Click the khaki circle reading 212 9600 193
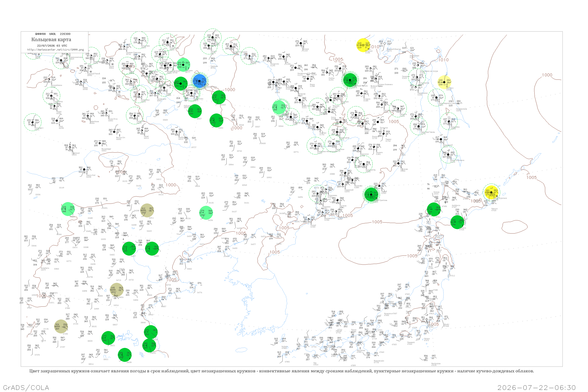Image resolution: width=588 pixels, height=392 pixels. [x=147, y=211]
